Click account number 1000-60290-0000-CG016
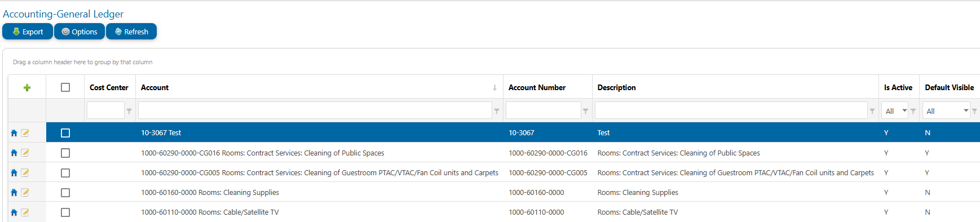The width and height of the screenshot is (980, 222). coord(548,153)
